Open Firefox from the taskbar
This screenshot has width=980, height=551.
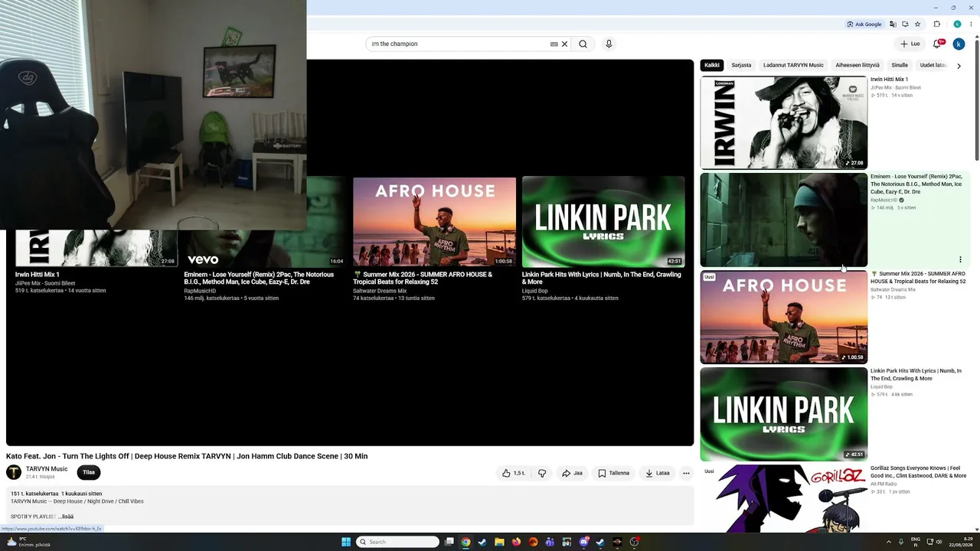click(516, 542)
